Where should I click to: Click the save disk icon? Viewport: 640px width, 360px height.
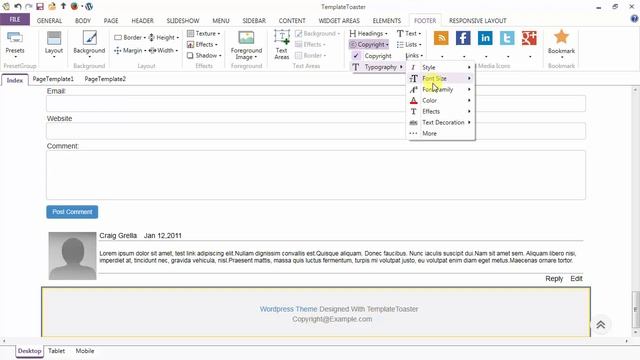click(x=40, y=7)
